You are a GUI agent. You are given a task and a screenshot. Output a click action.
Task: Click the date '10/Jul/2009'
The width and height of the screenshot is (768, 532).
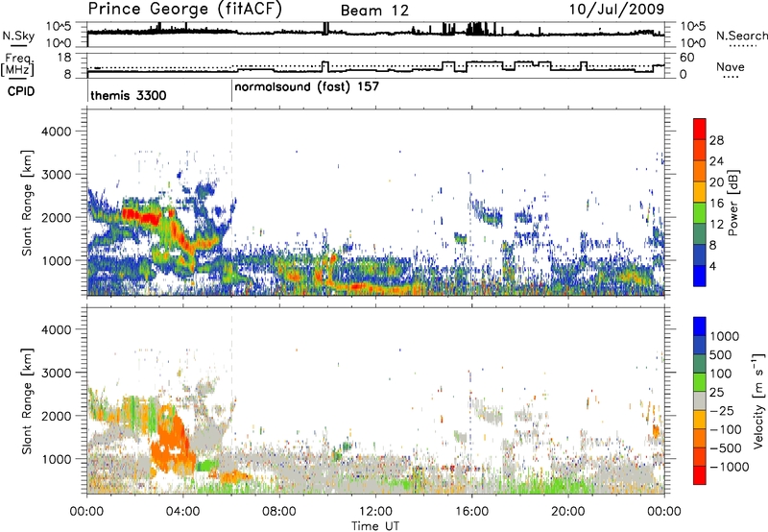coord(616,10)
